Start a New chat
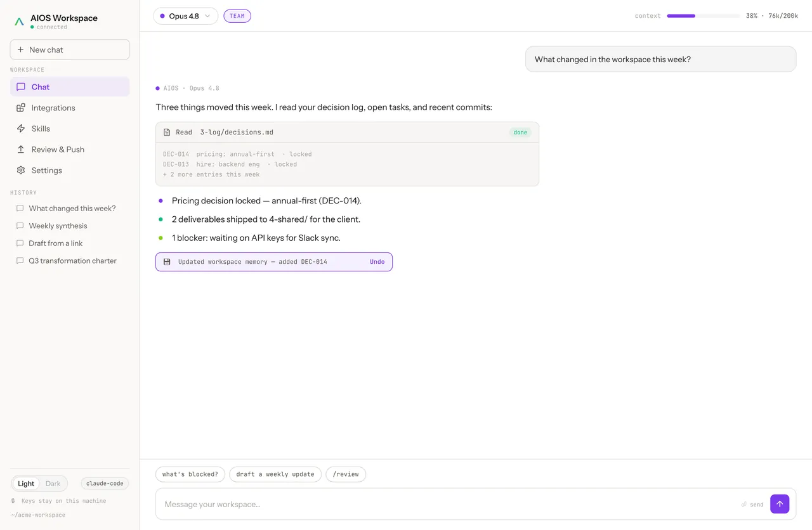812x530 pixels. point(70,49)
